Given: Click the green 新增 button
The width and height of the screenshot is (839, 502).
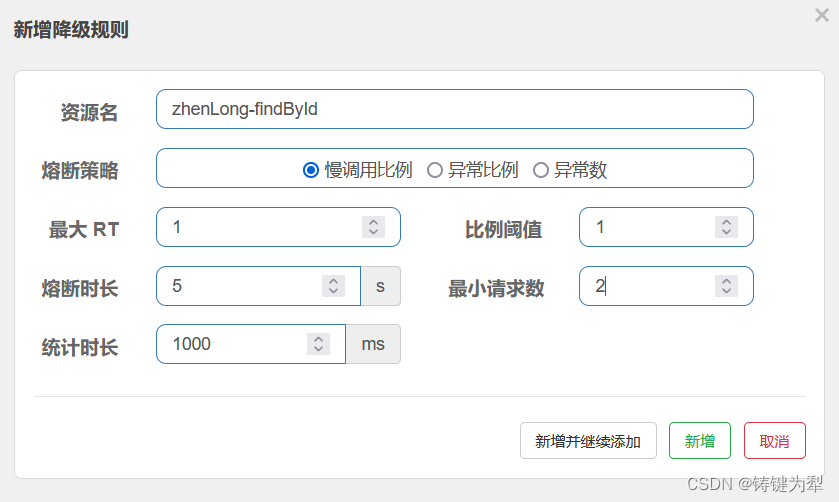Looking at the screenshot, I should (x=699, y=440).
